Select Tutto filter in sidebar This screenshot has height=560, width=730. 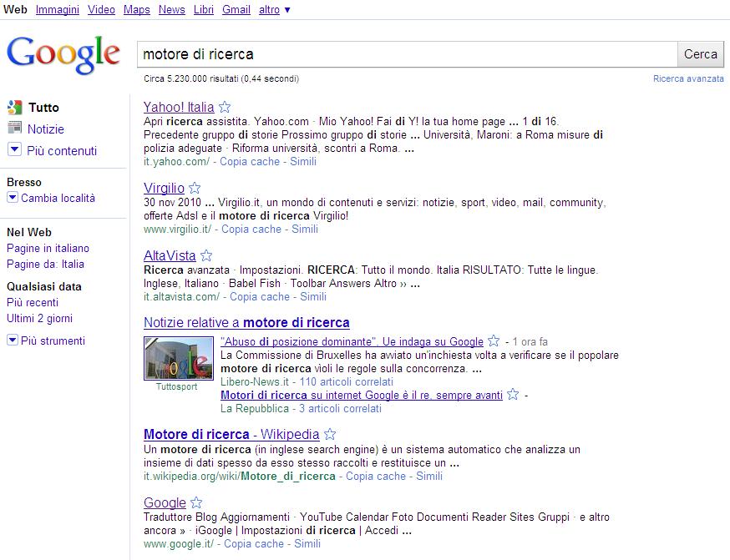(x=43, y=108)
